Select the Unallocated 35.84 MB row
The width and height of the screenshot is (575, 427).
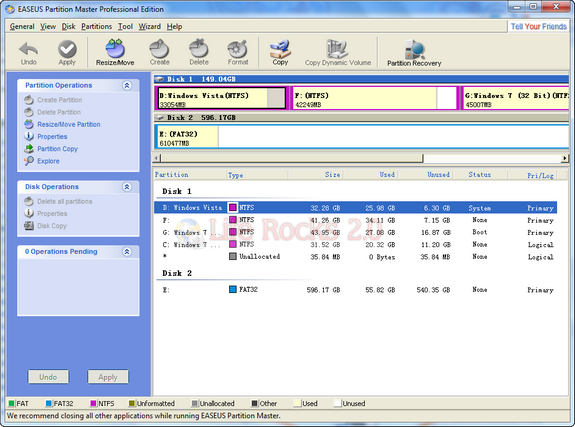(355, 256)
